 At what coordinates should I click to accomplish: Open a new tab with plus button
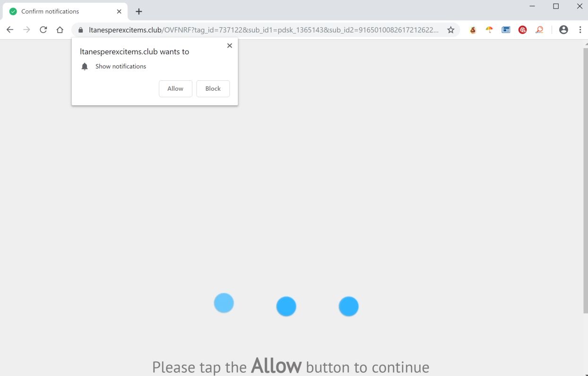point(139,11)
